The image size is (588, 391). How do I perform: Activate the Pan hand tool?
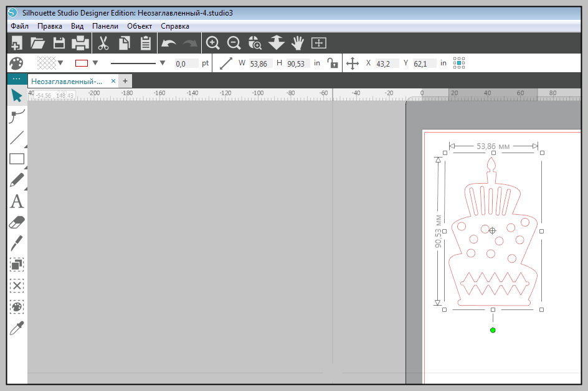click(298, 43)
